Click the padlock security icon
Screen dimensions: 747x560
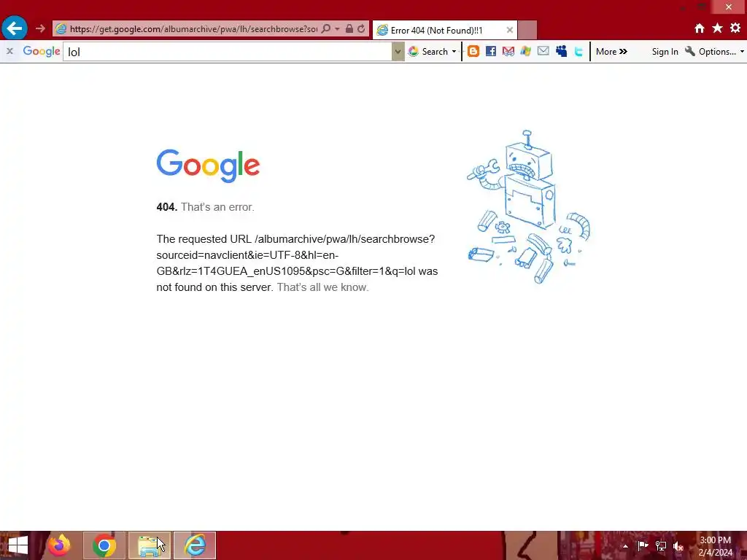(x=349, y=28)
